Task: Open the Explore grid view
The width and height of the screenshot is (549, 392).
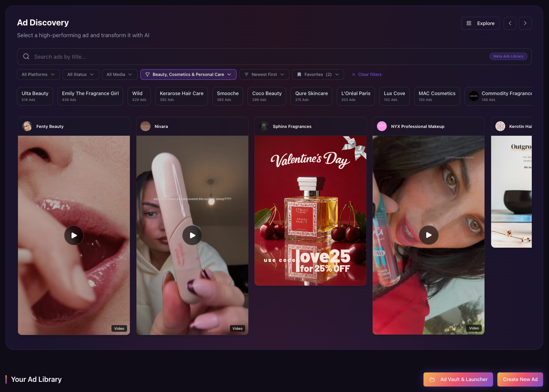Action: (480, 23)
